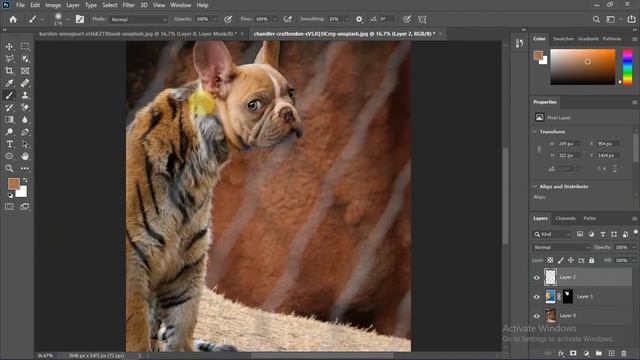Screen dimensions: 640x360
Task: Toggle symmetry painting butterfly icon
Action: [422, 19]
